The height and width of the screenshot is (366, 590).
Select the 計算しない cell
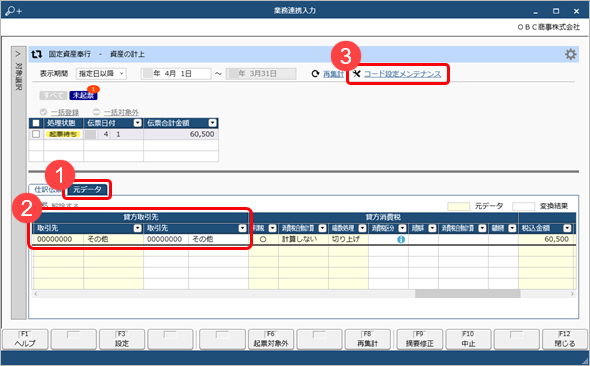click(x=303, y=239)
